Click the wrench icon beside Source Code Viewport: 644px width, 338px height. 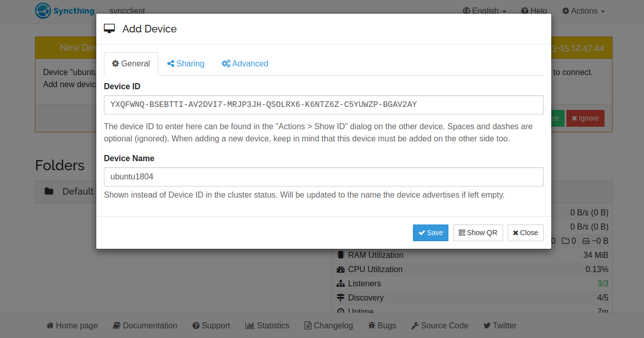pyautogui.click(x=414, y=326)
